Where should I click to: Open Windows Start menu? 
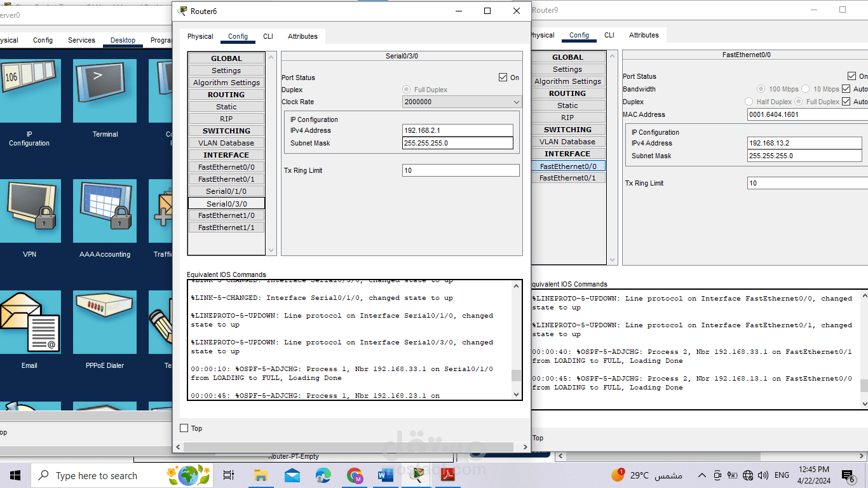(x=15, y=475)
